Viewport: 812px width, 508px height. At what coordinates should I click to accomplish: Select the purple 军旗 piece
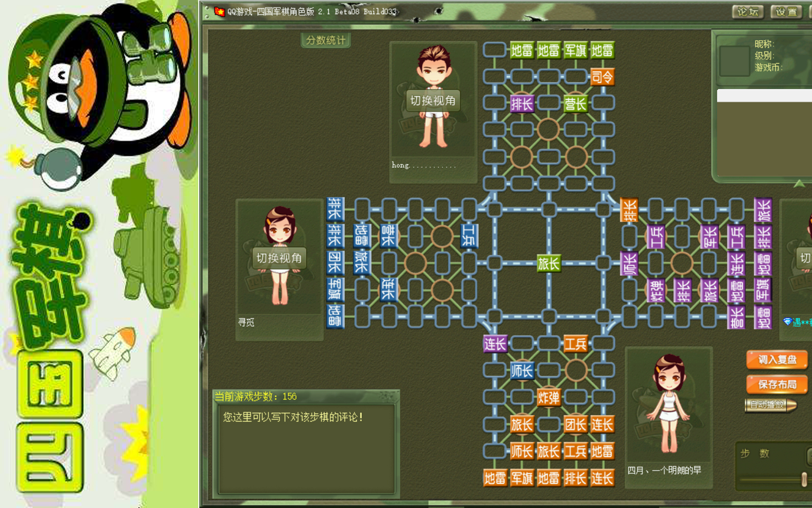(x=763, y=290)
